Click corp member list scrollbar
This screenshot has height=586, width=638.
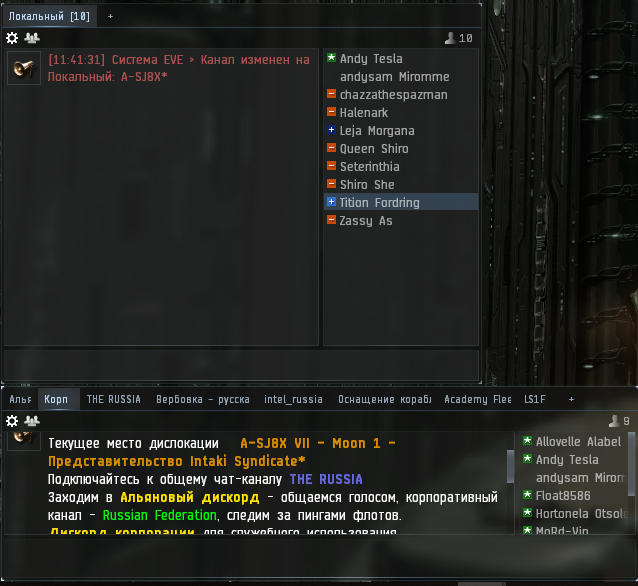(631, 464)
